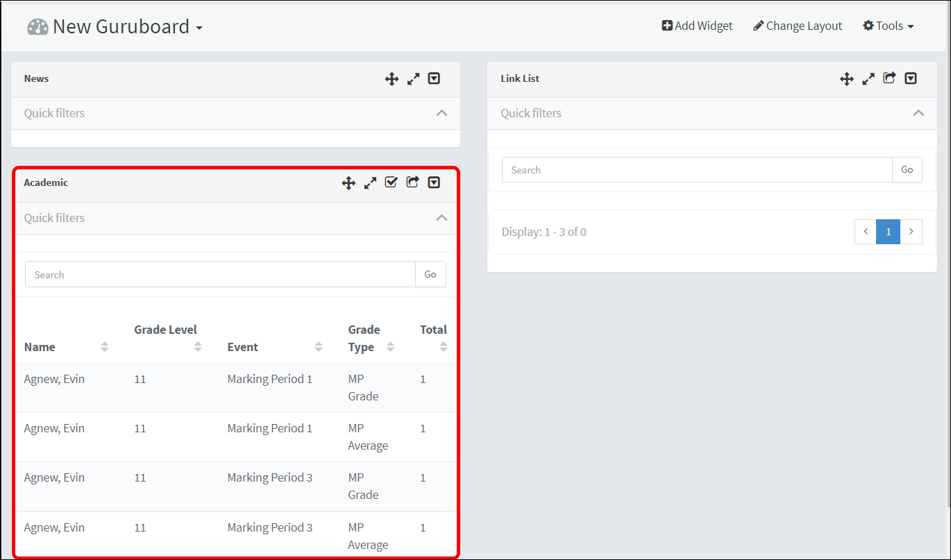The height and width of the screenshot is (560, 951).
Task: Sort by Total column arrows
Action: 444,347
